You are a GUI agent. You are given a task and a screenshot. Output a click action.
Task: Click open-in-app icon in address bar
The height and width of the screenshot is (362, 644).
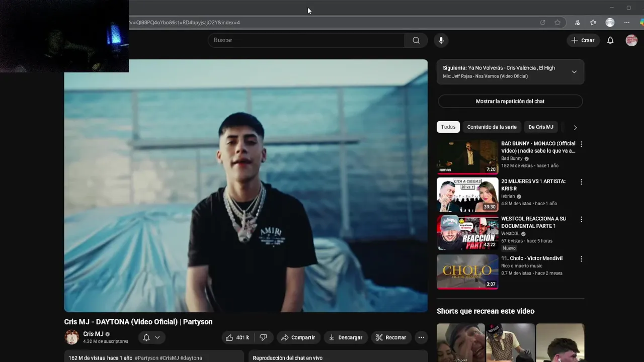(x=542, y=22)
